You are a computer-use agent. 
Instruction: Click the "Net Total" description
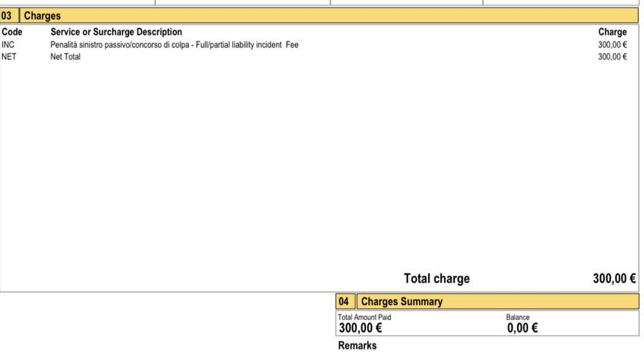click(66, 57)
